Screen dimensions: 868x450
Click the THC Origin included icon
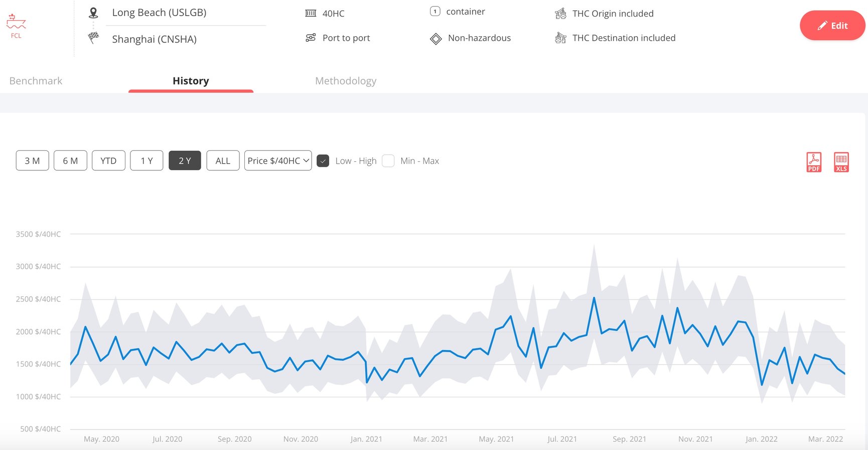tap(560, 14)
